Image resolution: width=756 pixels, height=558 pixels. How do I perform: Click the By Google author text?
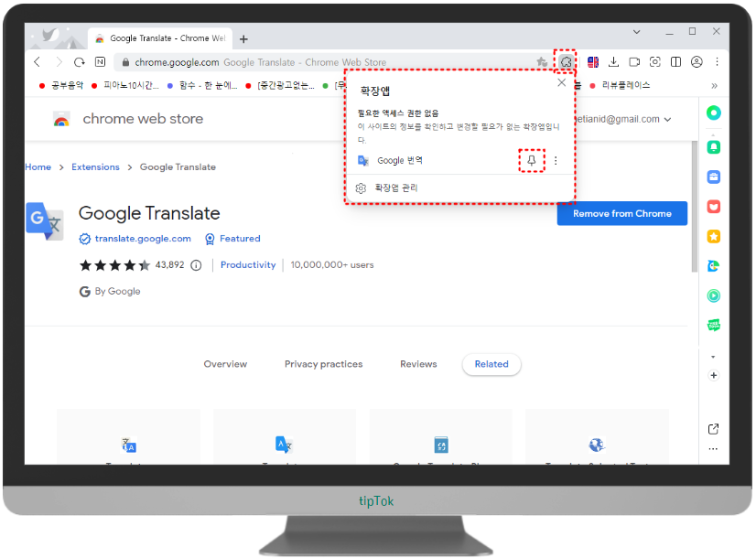[x=118, y=292]
